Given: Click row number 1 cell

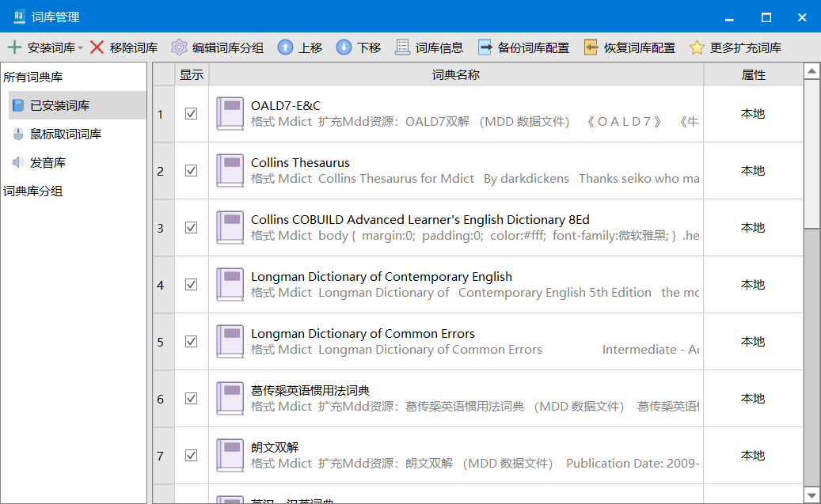Looking at the screenshot, I should coord(163,114).
